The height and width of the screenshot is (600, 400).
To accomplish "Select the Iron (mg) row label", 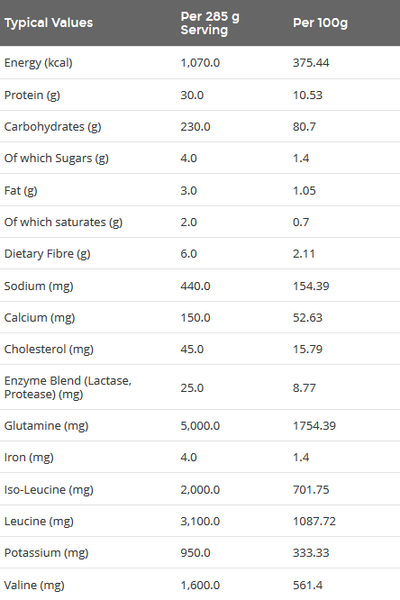I will [29, 458].
